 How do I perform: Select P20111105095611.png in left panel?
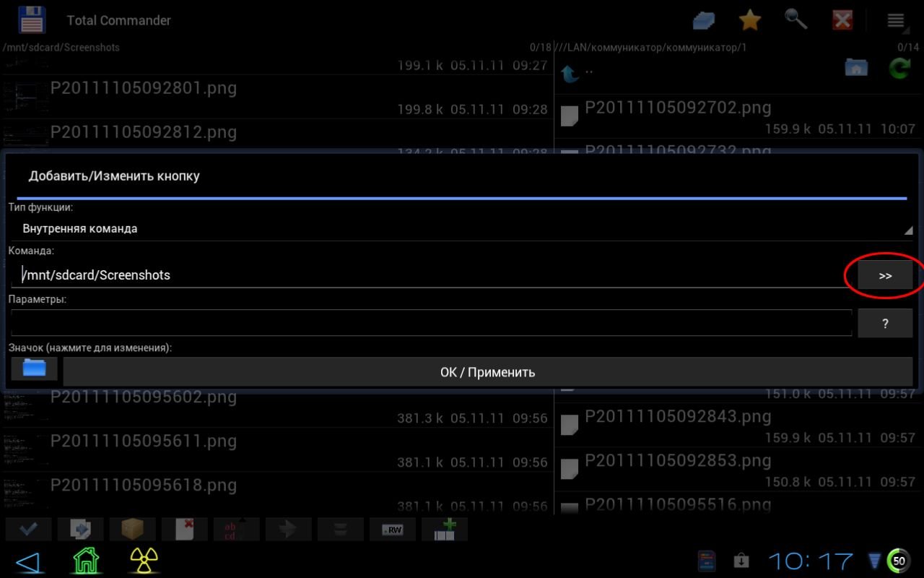coord(276,450)
